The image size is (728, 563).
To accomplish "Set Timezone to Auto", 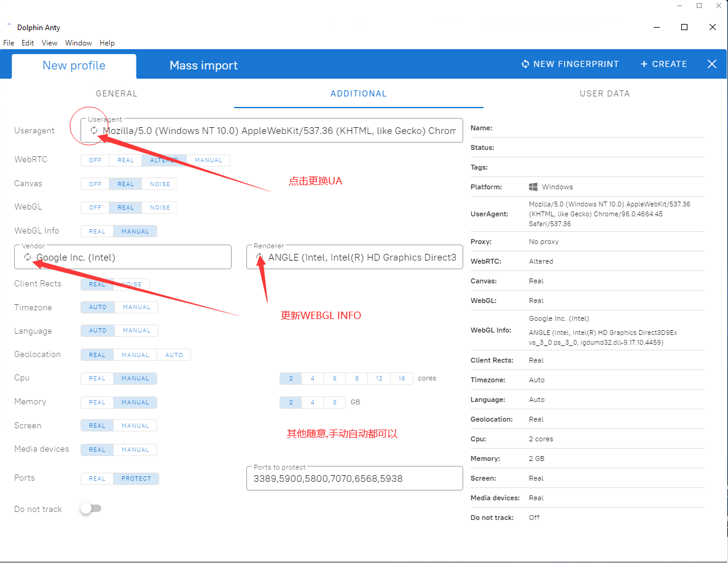I will tap(98, 307).
